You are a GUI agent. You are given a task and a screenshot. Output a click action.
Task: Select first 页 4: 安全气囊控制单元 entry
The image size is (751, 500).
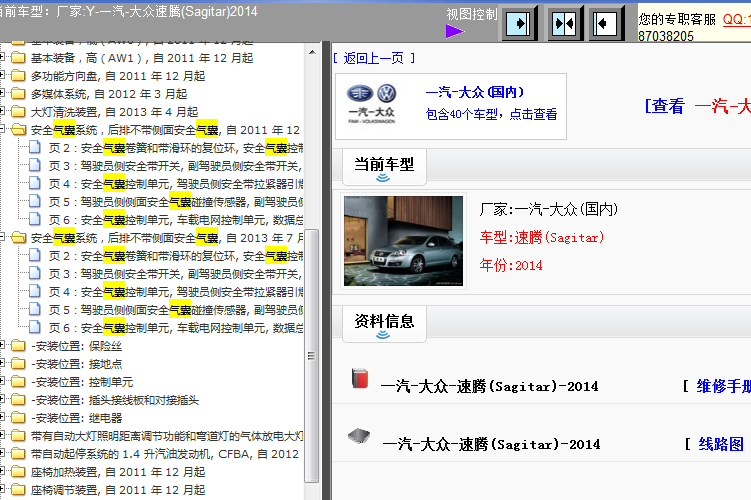point(175,184)
